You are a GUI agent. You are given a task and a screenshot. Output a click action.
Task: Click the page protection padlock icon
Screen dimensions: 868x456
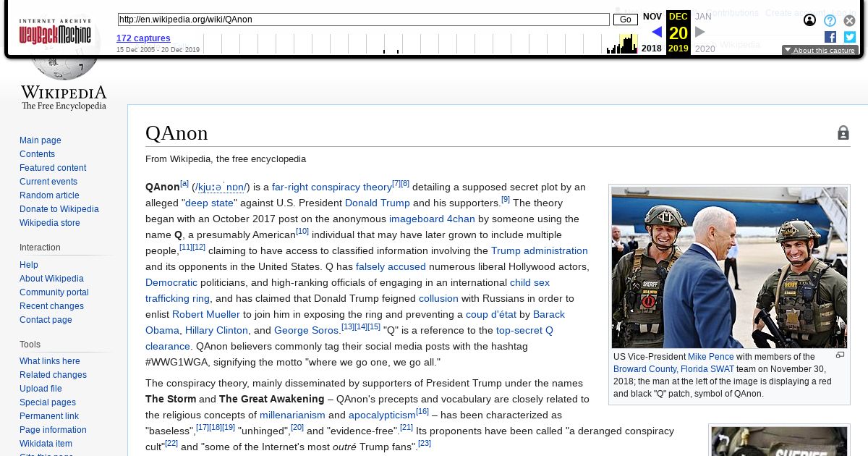pyautogui.click(x=843, y=133)
